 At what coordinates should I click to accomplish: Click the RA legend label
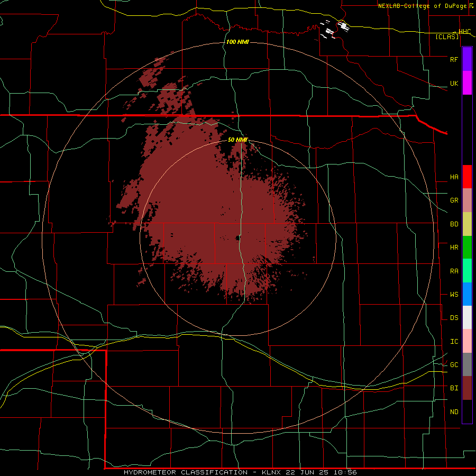[454, 271]
